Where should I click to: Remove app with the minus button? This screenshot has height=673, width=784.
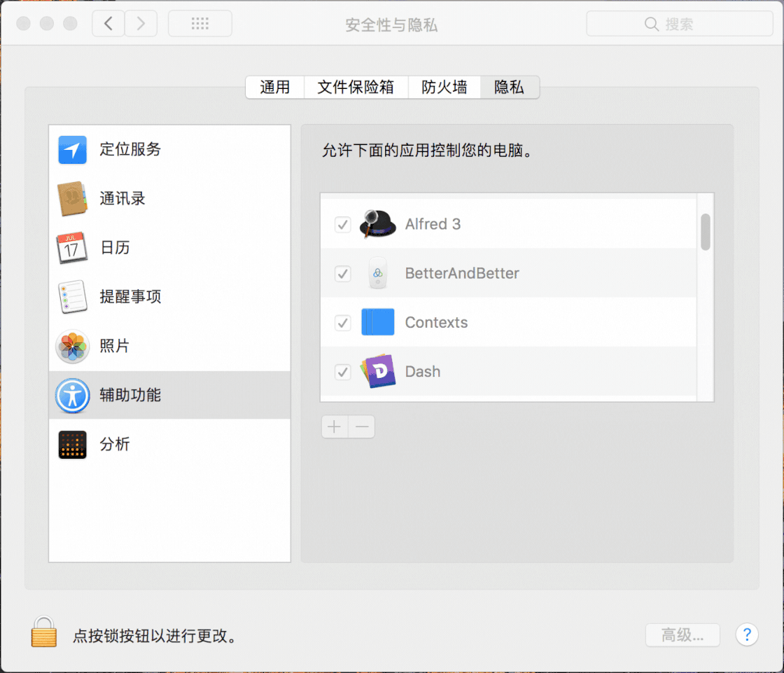362,426
